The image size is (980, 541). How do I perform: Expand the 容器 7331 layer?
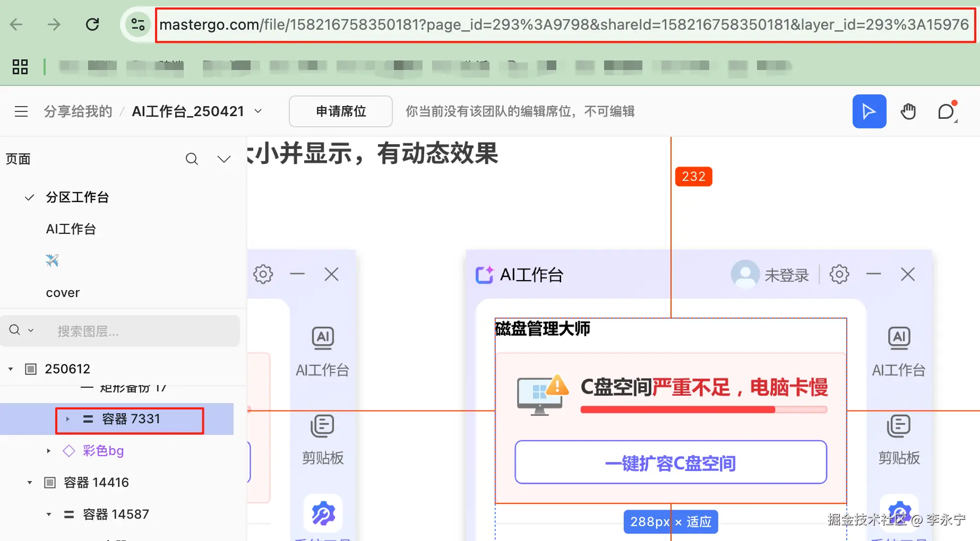point(67,419)
